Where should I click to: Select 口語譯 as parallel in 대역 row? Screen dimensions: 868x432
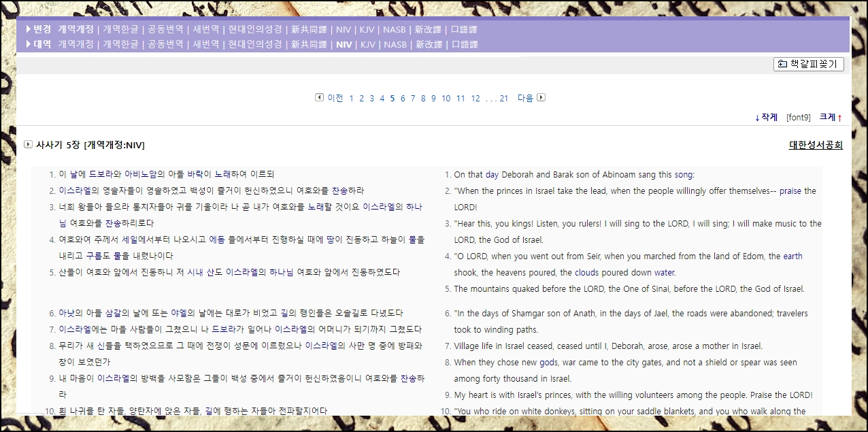465,44
